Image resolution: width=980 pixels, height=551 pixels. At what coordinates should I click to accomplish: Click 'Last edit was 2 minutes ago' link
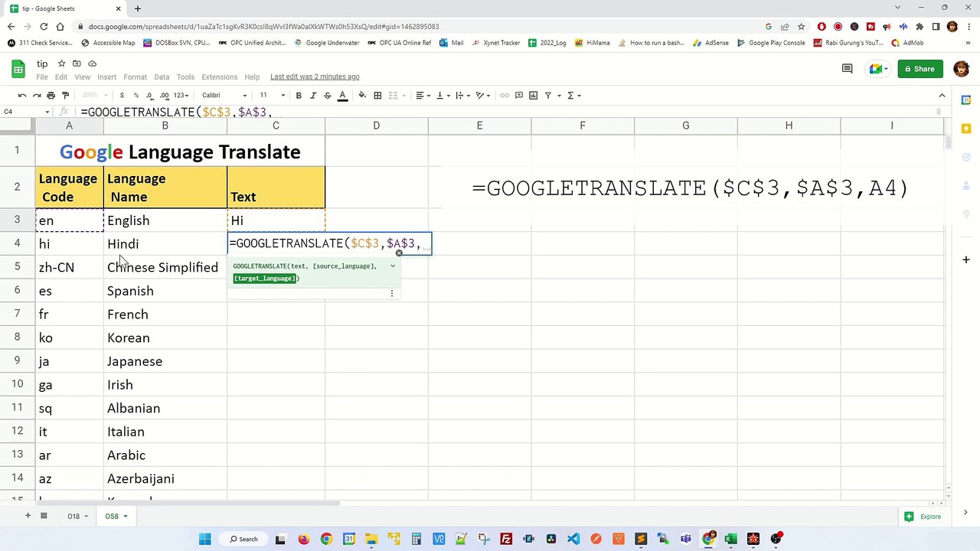(x=315, y=77)
